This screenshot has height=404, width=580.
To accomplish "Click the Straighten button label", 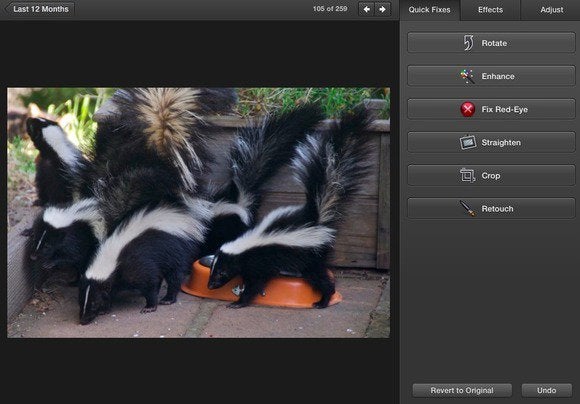I will [501, 143].
